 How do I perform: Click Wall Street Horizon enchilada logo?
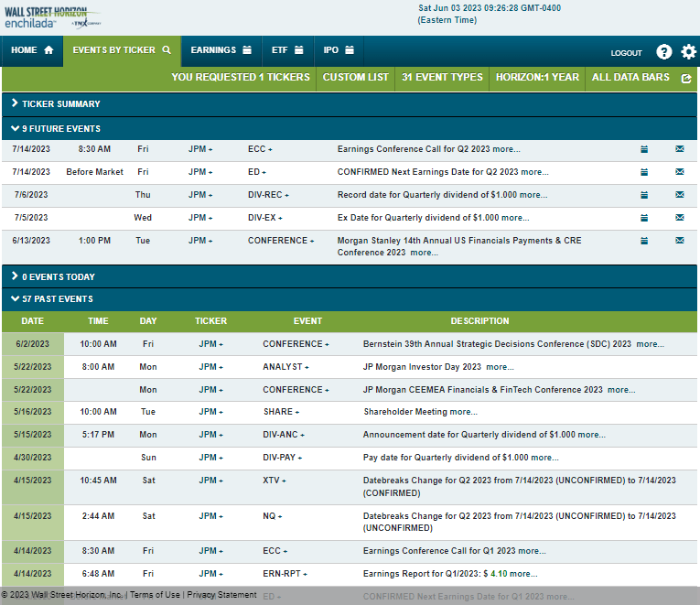pos(52,18)
